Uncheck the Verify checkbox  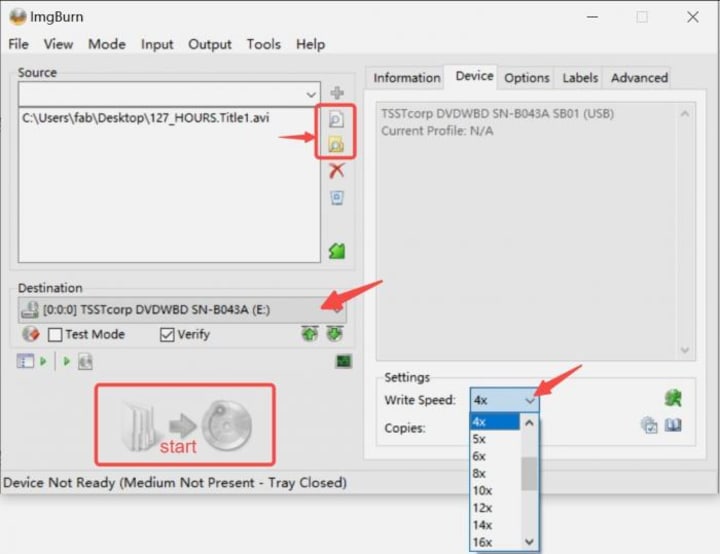point(167,334)
